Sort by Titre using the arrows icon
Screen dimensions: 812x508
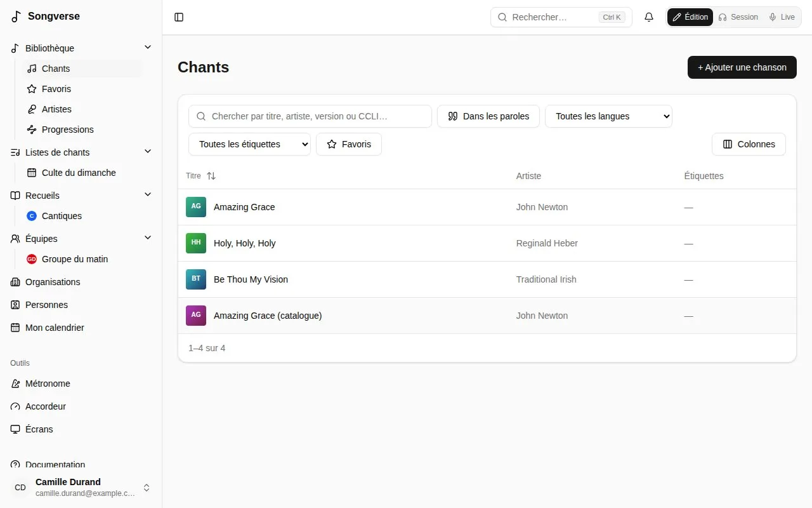(211, 176)
